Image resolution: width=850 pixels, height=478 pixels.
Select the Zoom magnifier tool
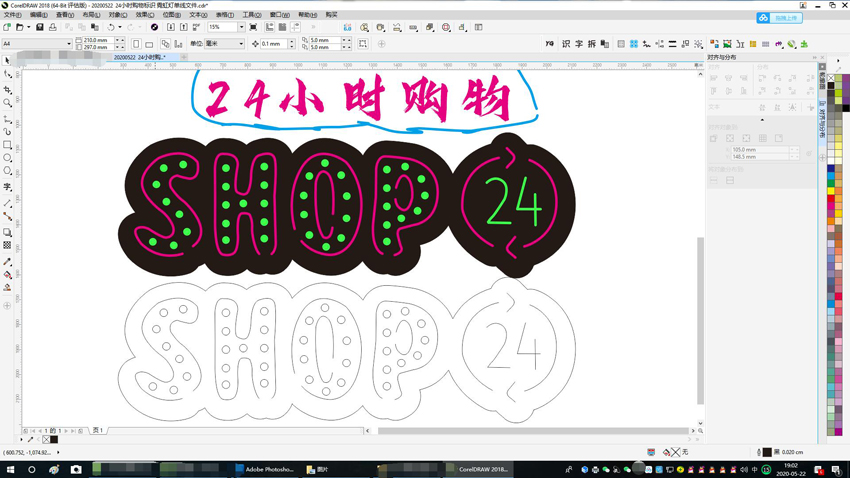point(7,103)
